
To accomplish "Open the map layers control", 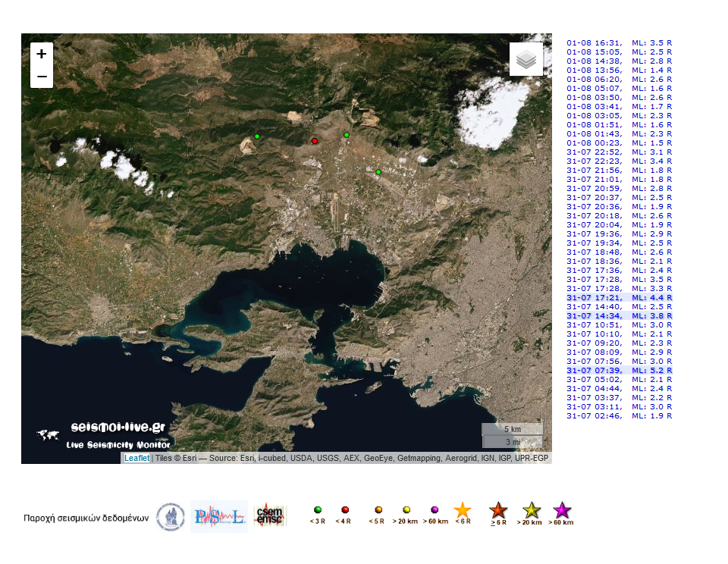I will pos(526,59).
